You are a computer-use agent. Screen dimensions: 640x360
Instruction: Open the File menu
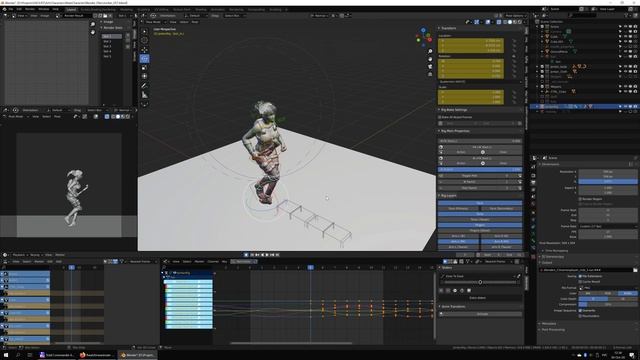point(10,9)
